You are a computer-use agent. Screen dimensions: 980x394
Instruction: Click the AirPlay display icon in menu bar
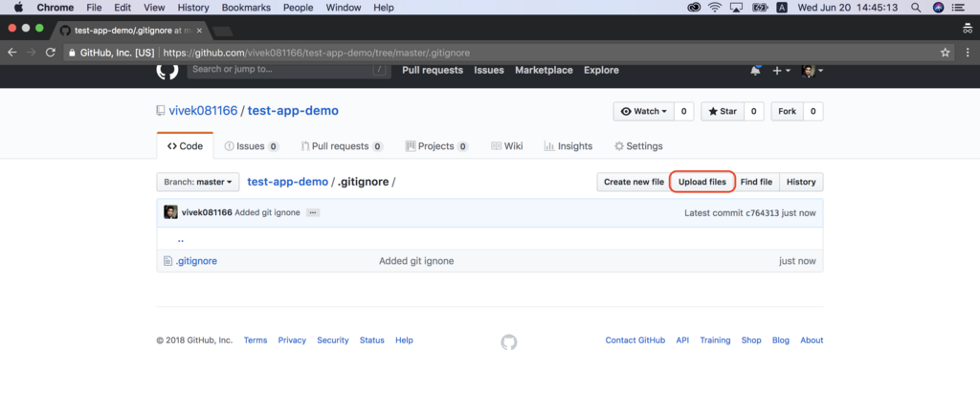coord(736,8)
